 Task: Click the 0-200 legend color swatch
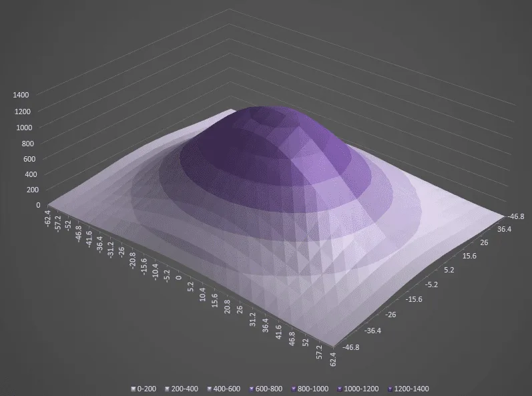point(134,389)
